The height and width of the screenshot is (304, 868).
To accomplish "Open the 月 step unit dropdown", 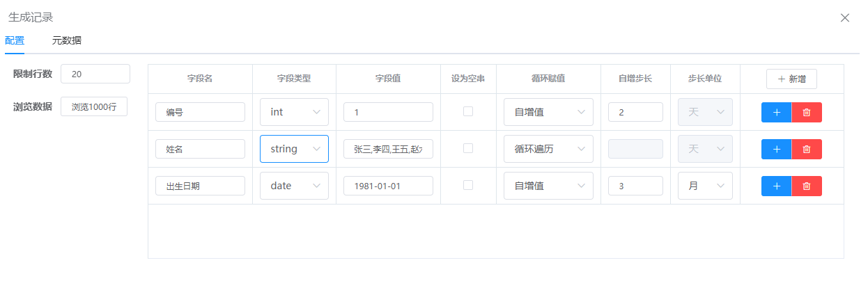I will click(x=705, y=186).
